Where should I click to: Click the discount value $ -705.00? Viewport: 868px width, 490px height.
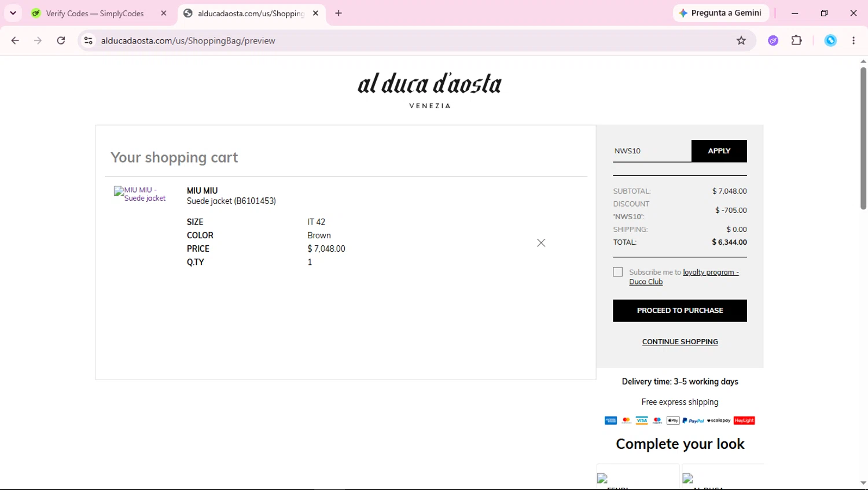pyautogui.click(x=731, y=211)
